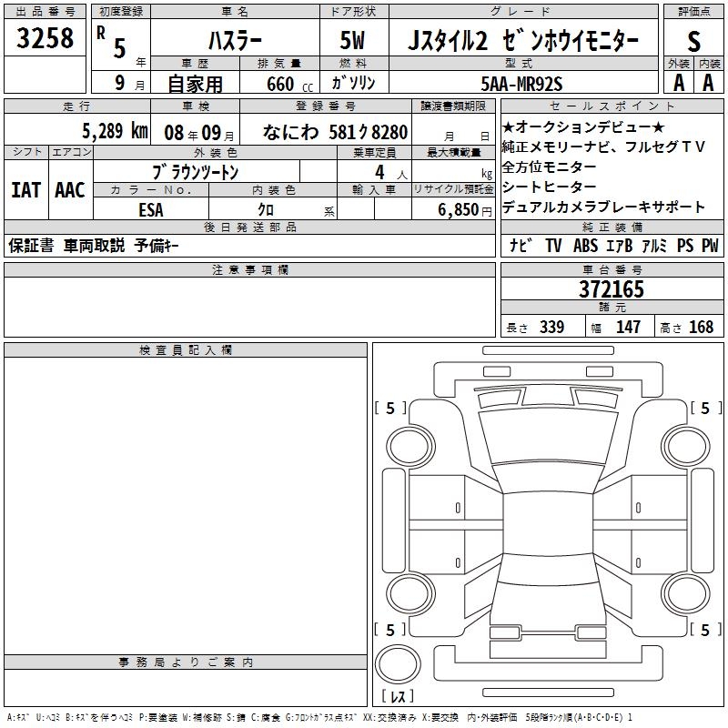Click the air conditioner value AAC
This screenshot has height=728, width=728.
(70, 190)
